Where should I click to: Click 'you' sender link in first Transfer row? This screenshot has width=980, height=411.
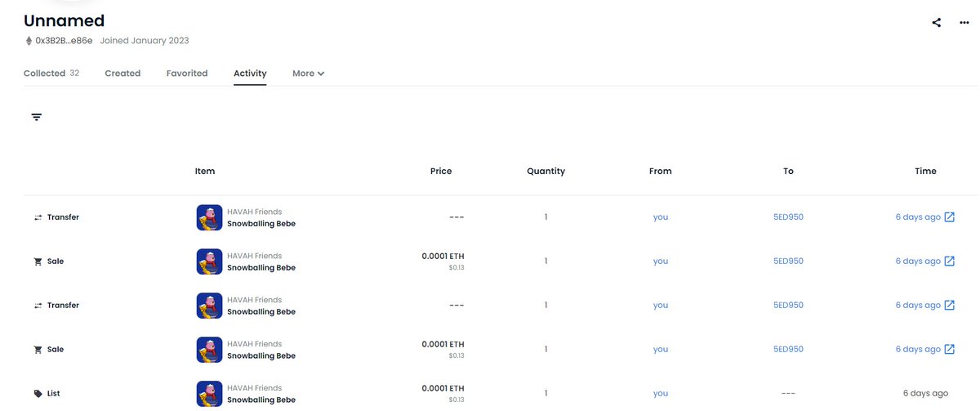click(x=661, y=217)
